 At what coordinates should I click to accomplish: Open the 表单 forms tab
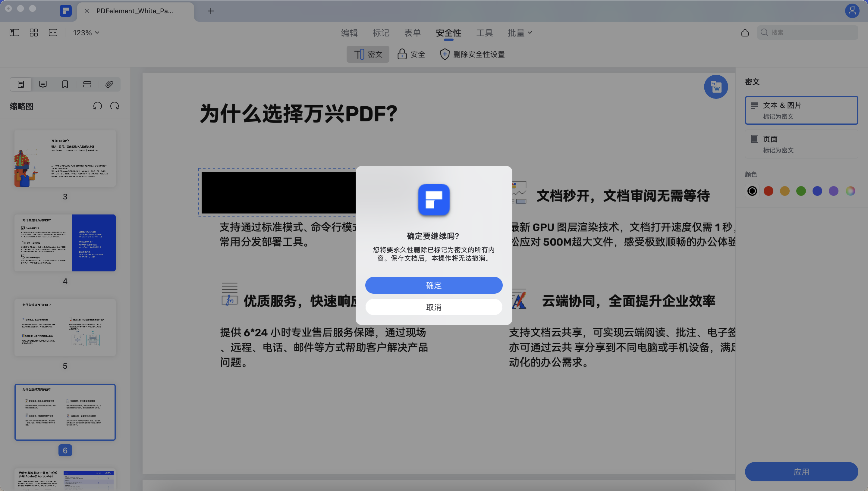tap(413, 33)
